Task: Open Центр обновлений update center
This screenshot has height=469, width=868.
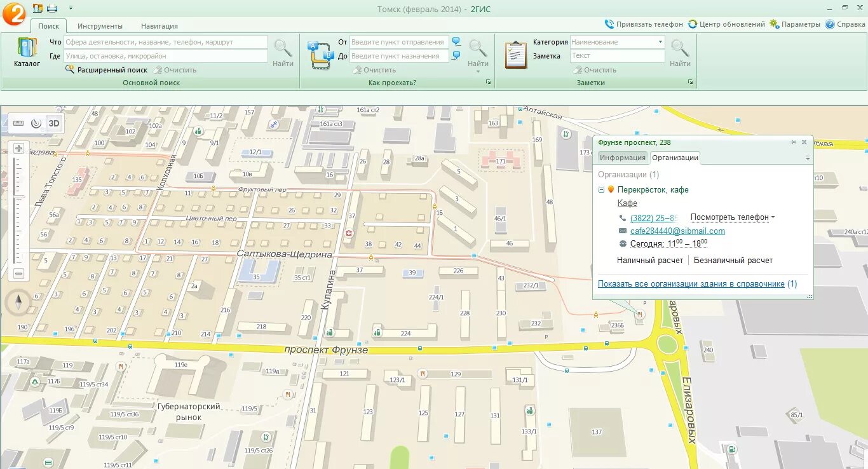Action: (x=727, y=24)
